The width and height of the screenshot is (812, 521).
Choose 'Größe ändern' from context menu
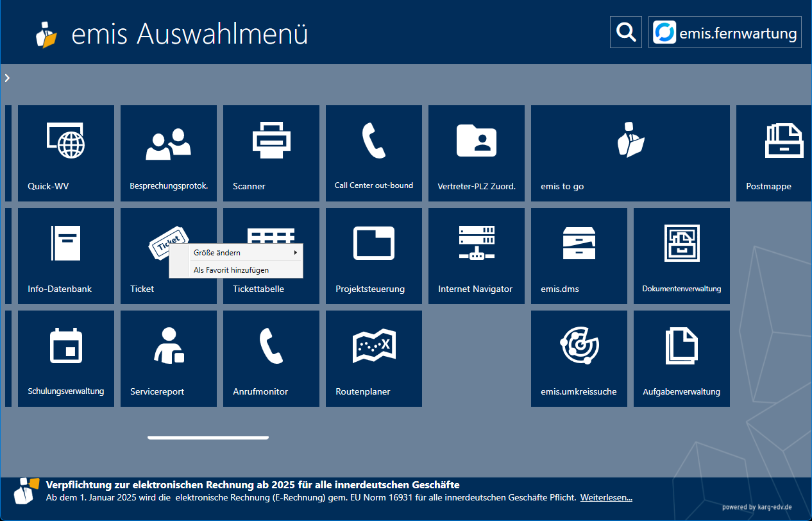236,253
